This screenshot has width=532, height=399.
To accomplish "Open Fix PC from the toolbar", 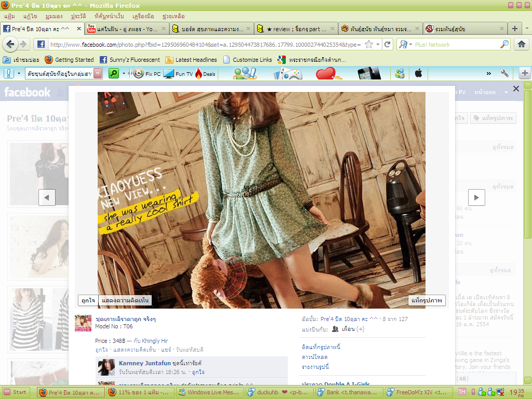I will click(x=147, y=74).
